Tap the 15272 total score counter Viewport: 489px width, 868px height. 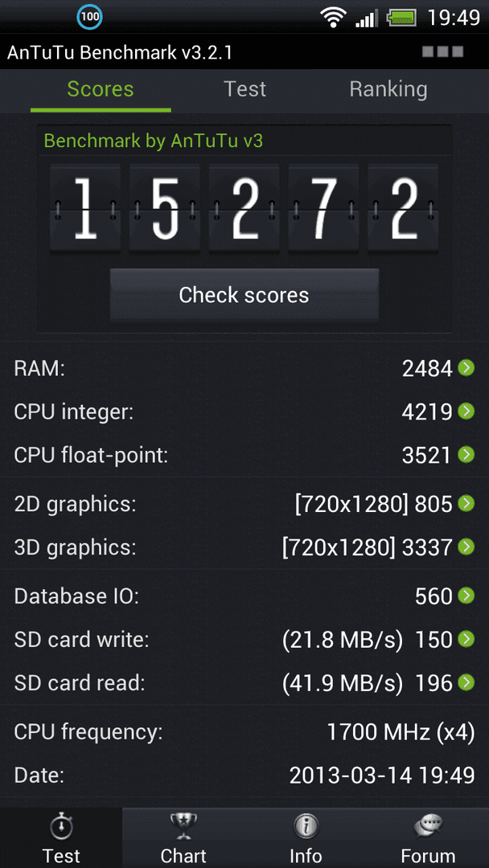tap(244, 209)
